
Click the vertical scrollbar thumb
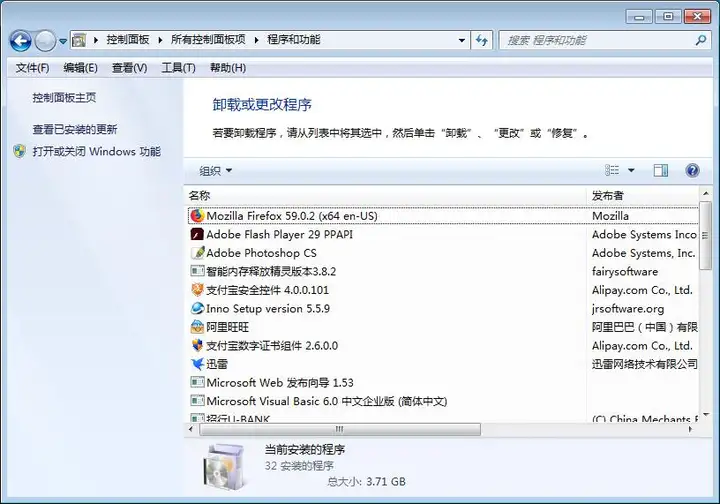tap(705, 236)
